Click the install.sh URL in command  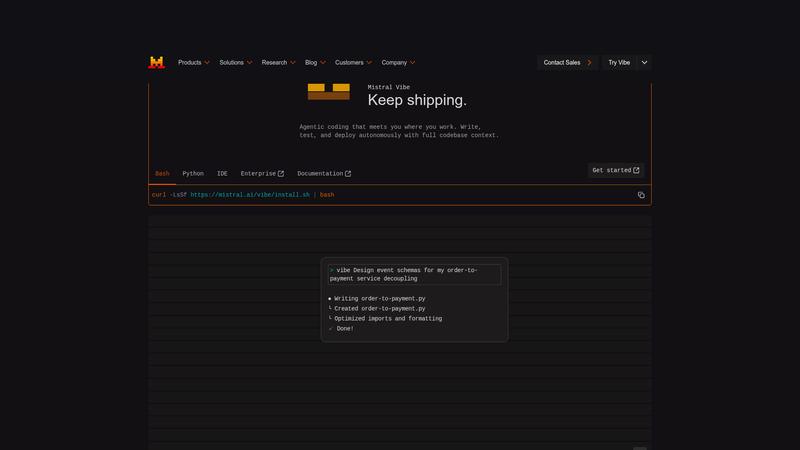point(250,195)
